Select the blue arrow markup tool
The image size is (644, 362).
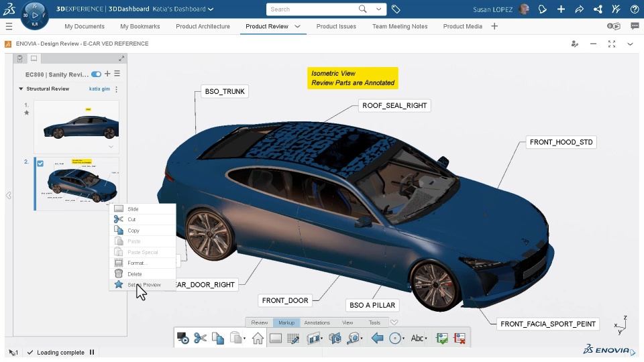coord(377,338)
